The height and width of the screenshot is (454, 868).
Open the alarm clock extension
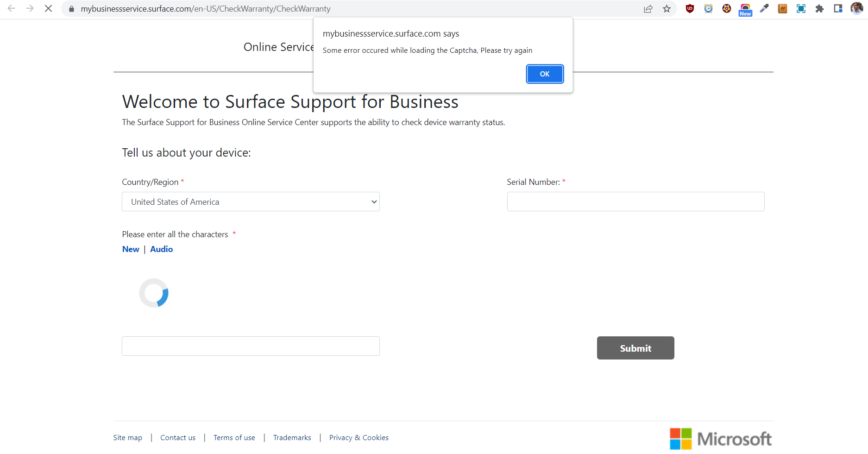click(708, 8)
